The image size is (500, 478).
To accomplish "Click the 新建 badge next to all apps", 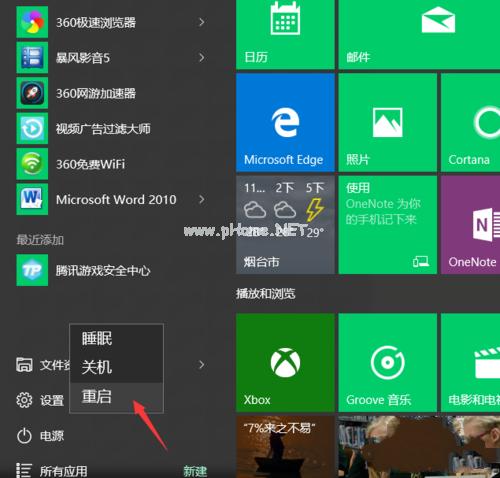I will [x=195, y=471].
